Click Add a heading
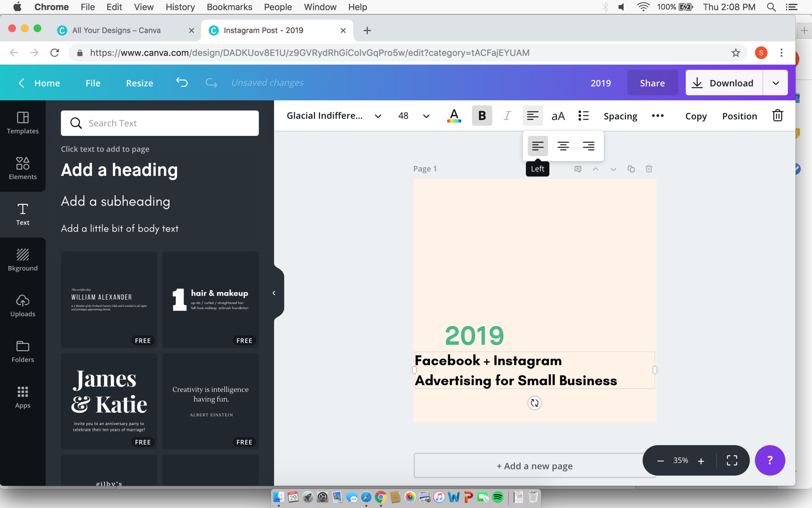 [x=119, y=170]
